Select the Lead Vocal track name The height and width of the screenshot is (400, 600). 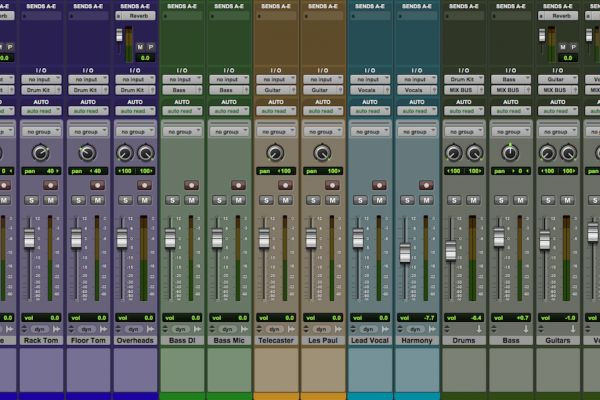(370, 340)
